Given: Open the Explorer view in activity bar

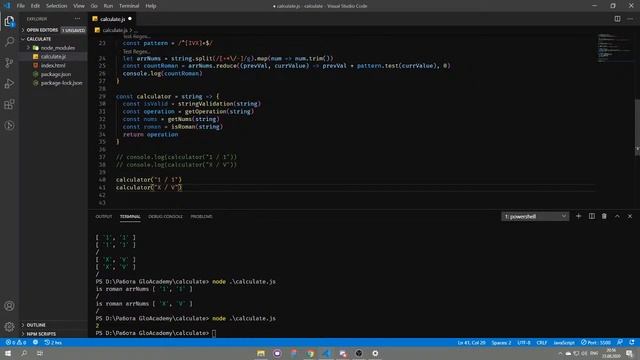Looking at the screenshot, I should point(9,21).
